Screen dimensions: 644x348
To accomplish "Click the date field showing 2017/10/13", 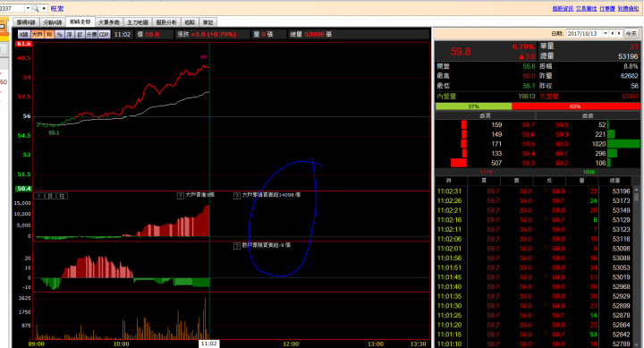I will click(584, 34).
